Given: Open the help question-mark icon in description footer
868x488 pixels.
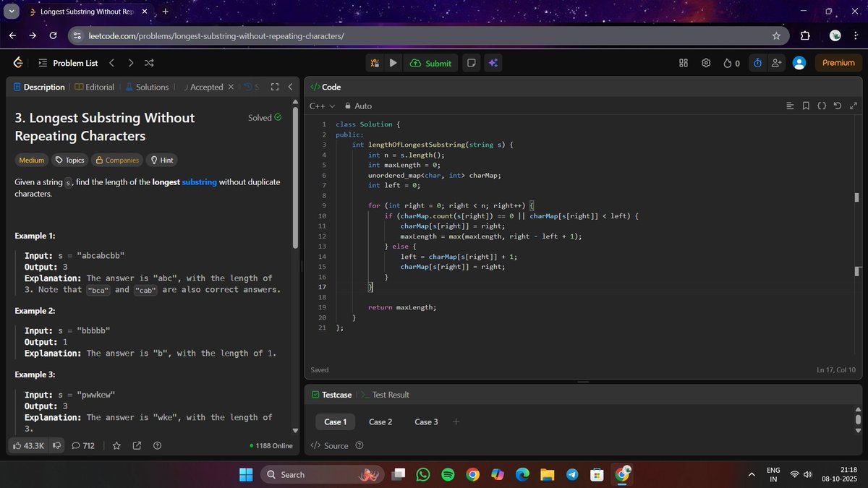Looking at the screenshot, I should click(x=158, y=446).
